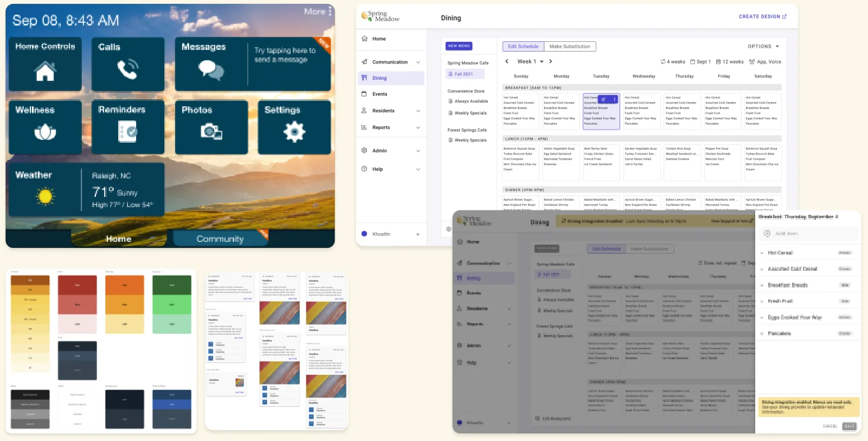Tap the Calls phone tile
This screenshot has width=868, height=441.
(128, 64)
